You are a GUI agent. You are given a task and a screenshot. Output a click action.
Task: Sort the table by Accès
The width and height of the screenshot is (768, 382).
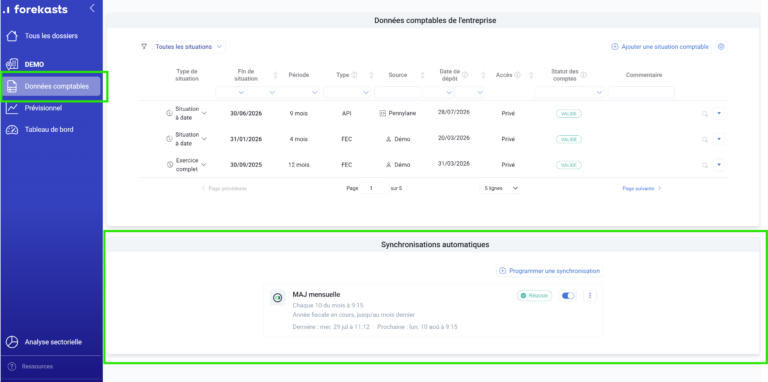[x=530, y=75]
